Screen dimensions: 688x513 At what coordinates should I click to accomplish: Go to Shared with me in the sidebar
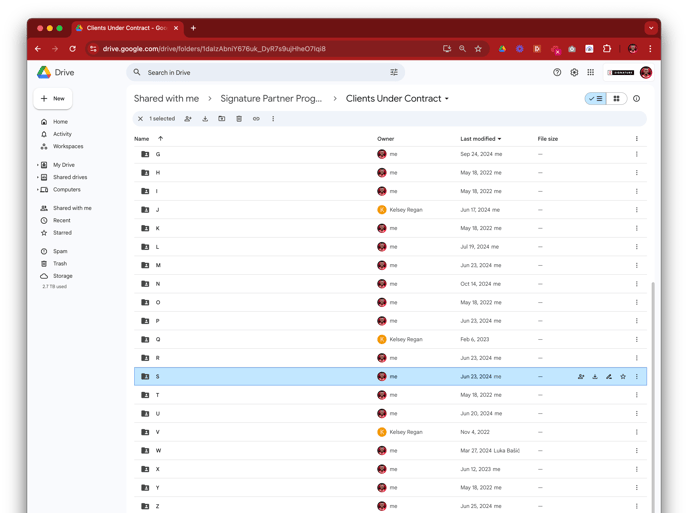coord(71,208)
